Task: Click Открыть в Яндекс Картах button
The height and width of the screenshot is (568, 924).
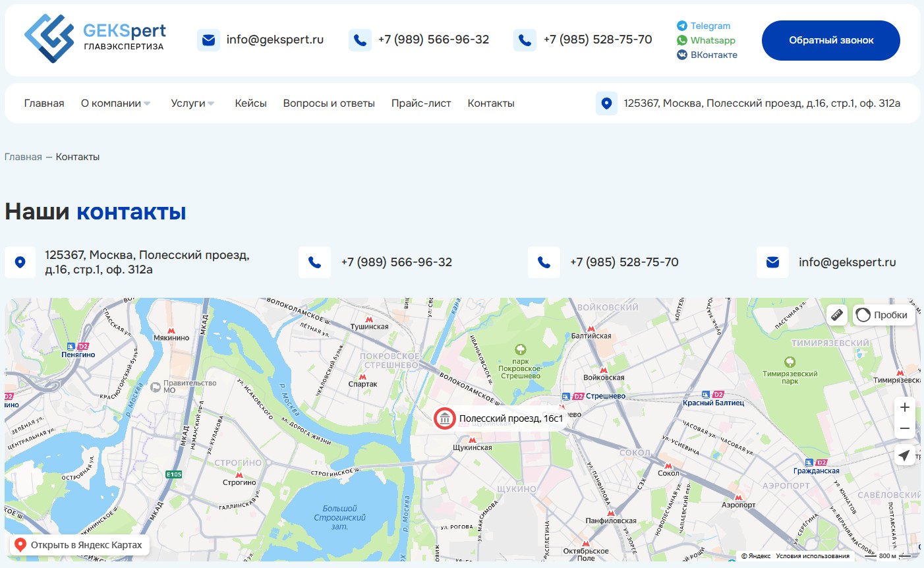Action: tap(79, 545)
